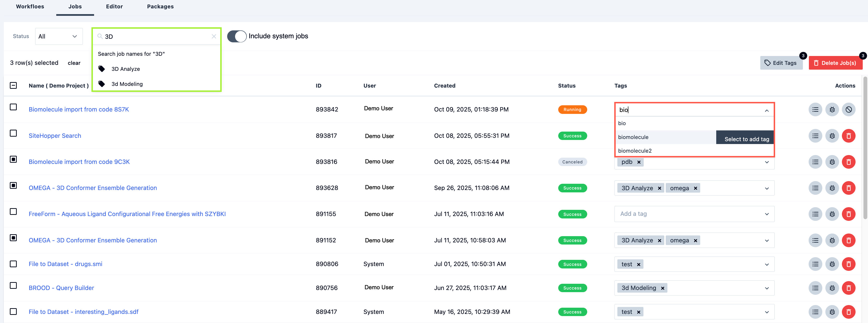The height and width of the screenshot is (323, 868).
Task: Check the SiteHopper Search row checkbox
Action: point(13,133)
